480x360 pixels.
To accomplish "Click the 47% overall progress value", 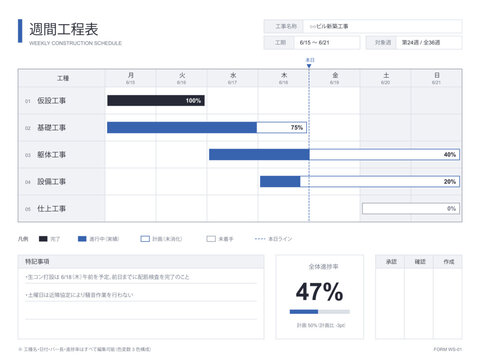I will tap(319, 292).
